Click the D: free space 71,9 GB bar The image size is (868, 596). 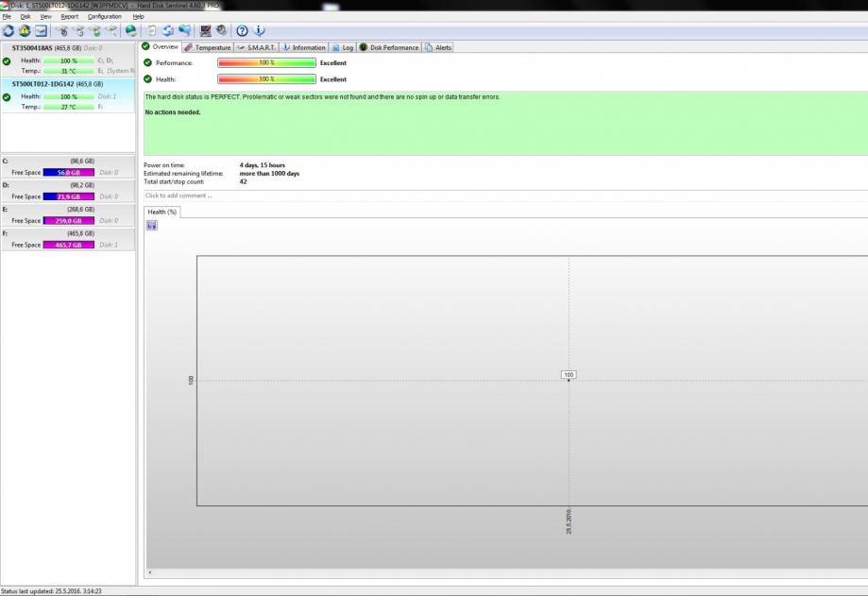[69, 196]
